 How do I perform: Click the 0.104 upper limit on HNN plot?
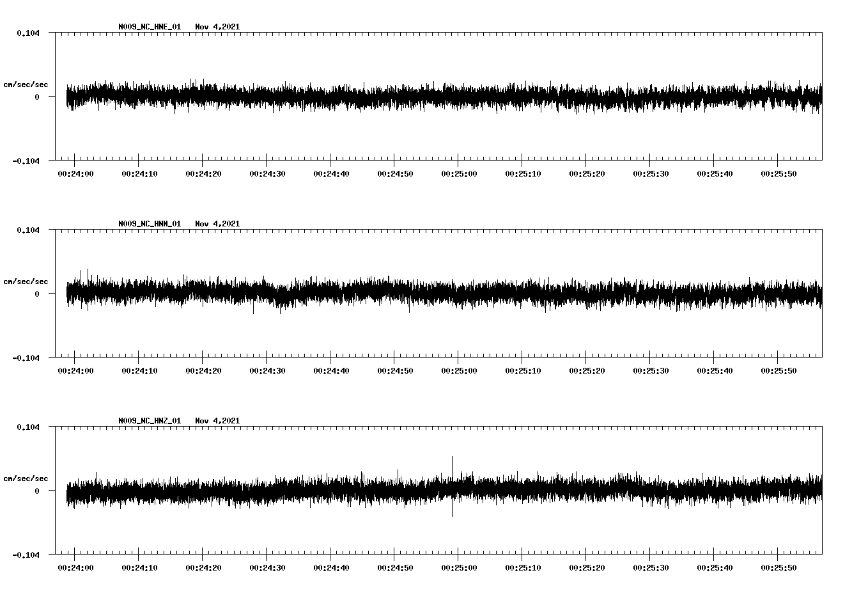pyautogui.click(x=27, y=230)
